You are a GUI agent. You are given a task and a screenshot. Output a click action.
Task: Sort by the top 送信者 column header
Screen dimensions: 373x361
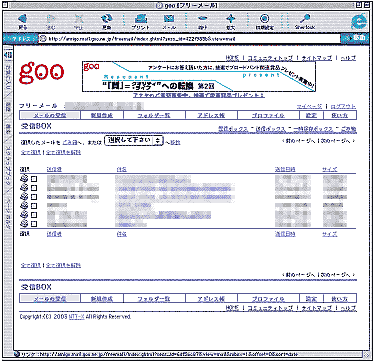[54, 169]
